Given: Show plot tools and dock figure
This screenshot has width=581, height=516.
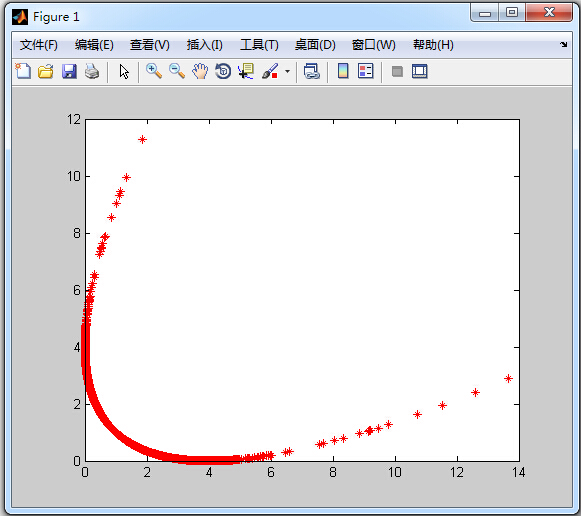Looking at the screenshot, I should pyautogui.click(x=419, y=71).
